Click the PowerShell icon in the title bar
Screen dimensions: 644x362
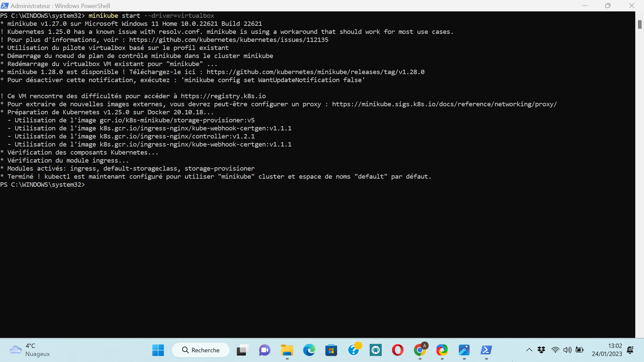(x=5, y=6)
